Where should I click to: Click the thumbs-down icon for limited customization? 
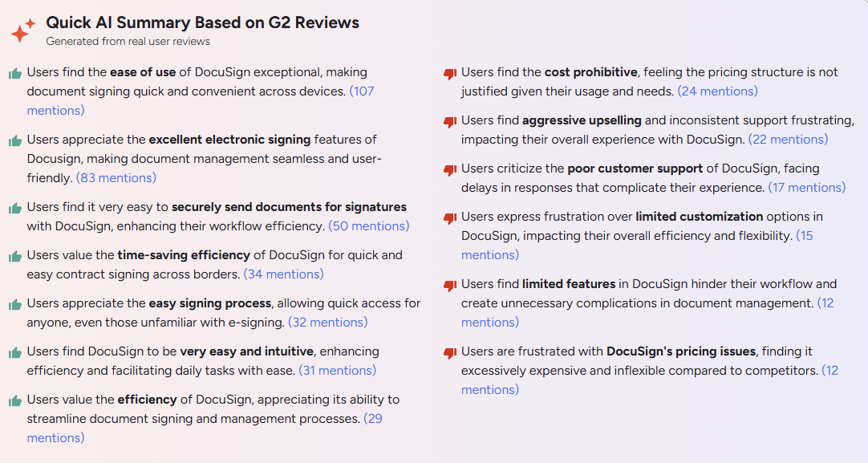click(x=448, y=217)
